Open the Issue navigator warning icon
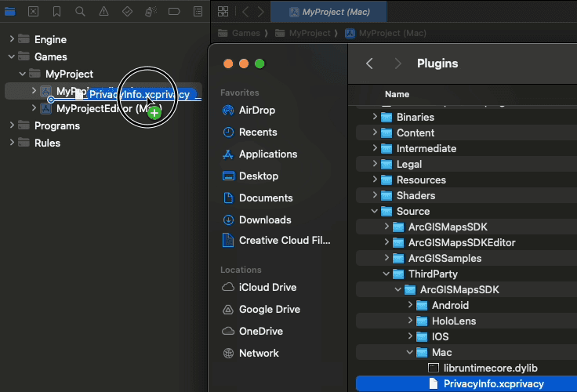Image resolution: width=577 pixels, height=392 pixels. click(103, 12)
